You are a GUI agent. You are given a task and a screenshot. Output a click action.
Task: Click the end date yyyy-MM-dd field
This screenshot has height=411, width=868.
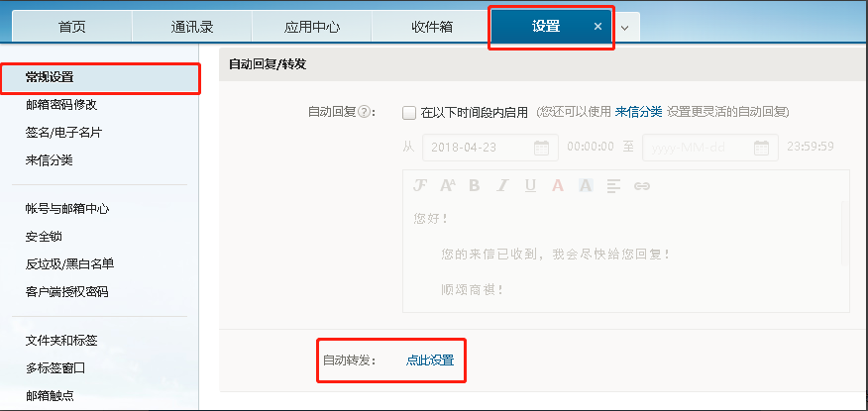pos(696,148)
